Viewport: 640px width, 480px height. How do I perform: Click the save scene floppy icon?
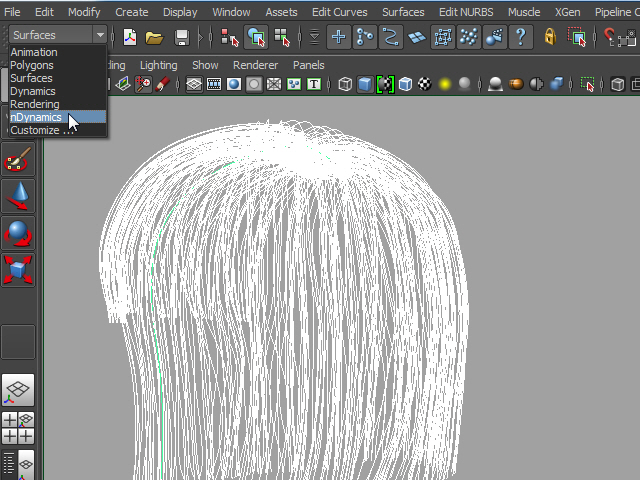click(182, 38)
